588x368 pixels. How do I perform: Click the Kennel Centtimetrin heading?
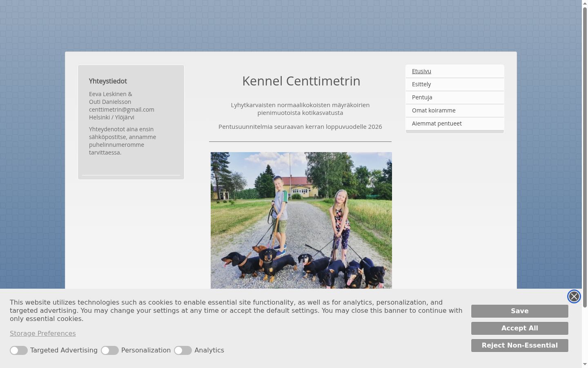[301, 81]
